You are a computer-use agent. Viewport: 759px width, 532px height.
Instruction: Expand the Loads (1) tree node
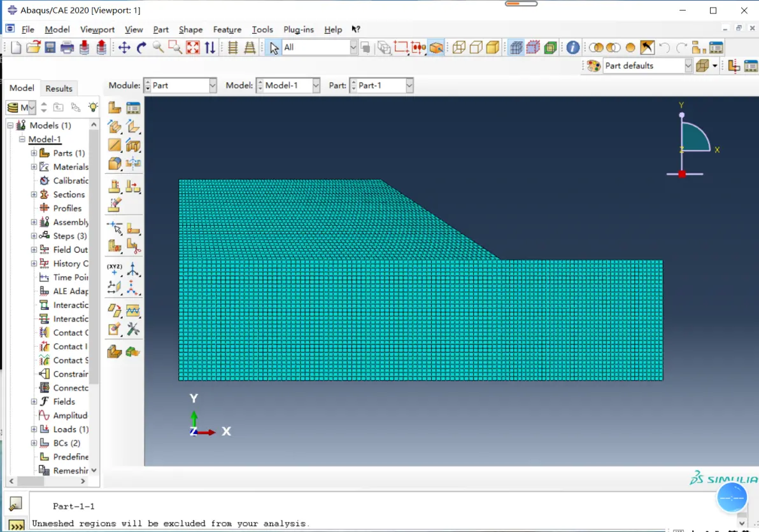34,430
